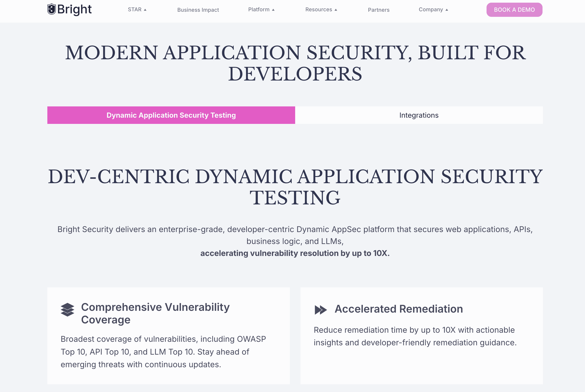Expand the Resources dropdown
The height and width of the screenshot is (392, 585).
[x=321, y=10]
